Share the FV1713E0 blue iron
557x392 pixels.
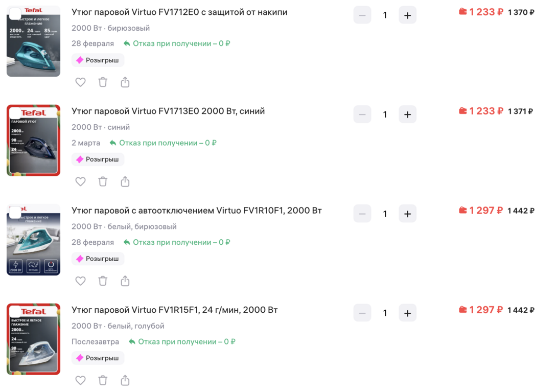[125, 181]
